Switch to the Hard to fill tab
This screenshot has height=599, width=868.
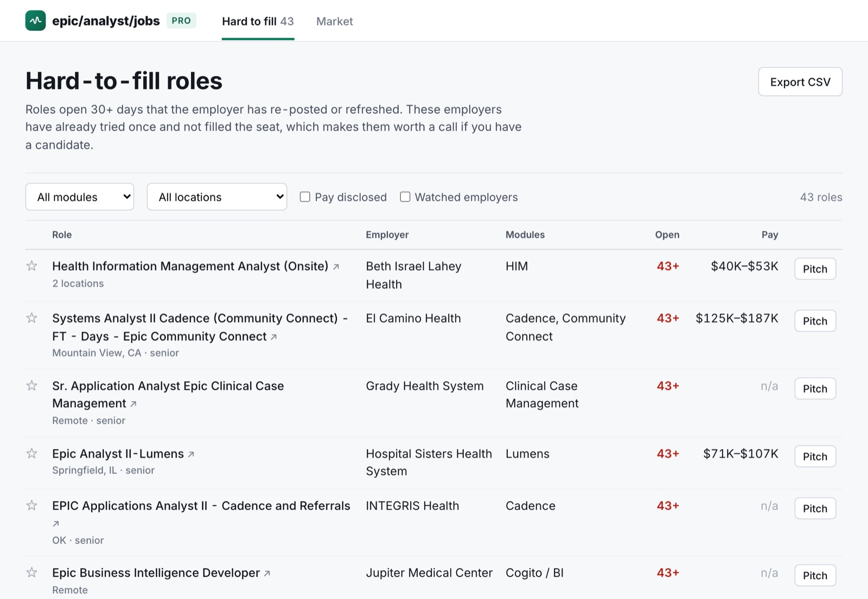coord(258,21)
